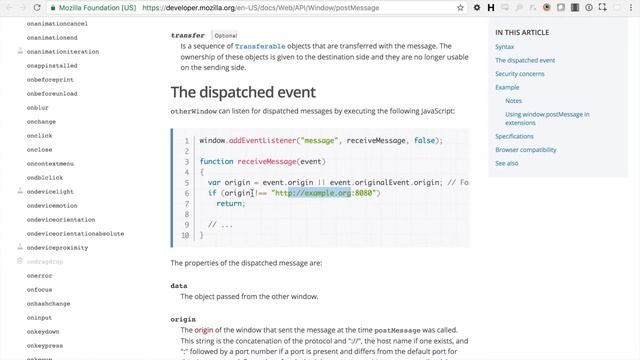Open onkeydown sidebar entry
This screenshot has height=360, width=640.
click(43, 331)
